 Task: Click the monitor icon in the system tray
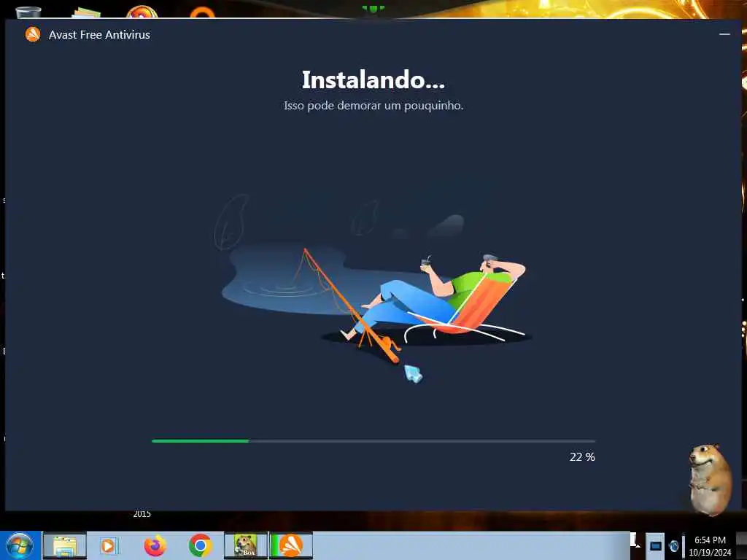(656, 545)
